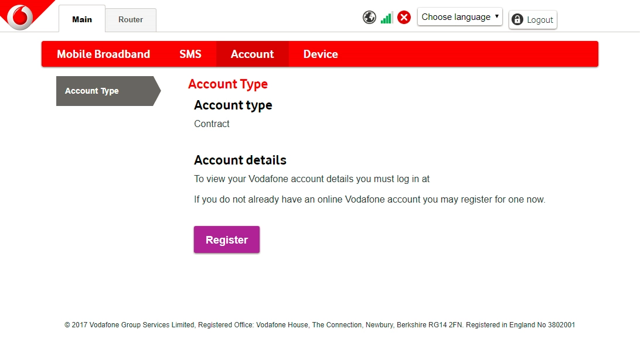
Task: Click the red connection status X icon
Action: coord(404,17)
